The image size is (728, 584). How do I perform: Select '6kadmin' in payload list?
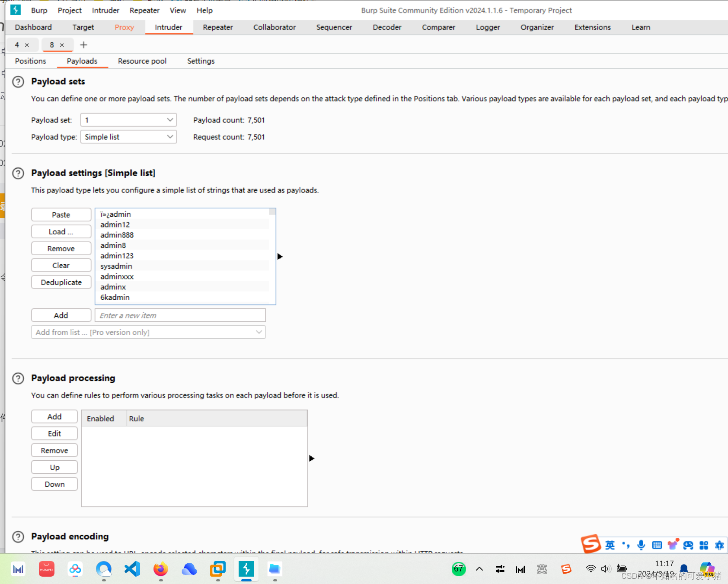[x=182, y=297]
